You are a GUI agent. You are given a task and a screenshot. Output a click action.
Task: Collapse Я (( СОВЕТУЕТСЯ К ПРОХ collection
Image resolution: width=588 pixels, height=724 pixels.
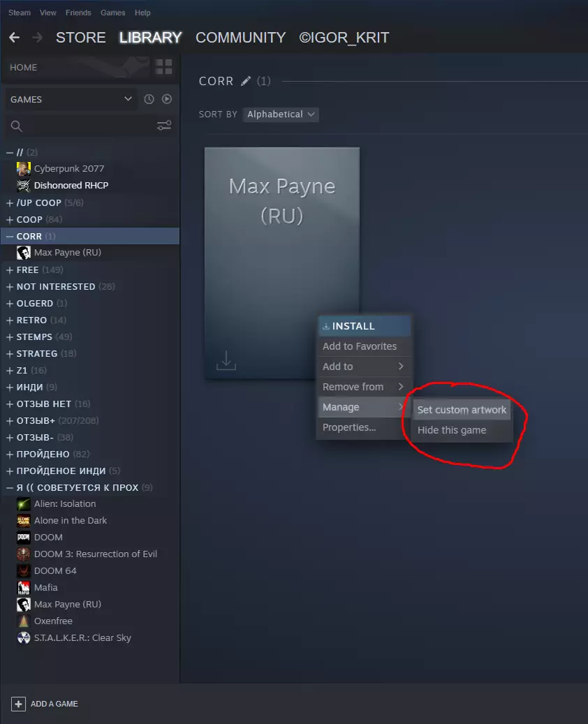(x=10, y=487)
